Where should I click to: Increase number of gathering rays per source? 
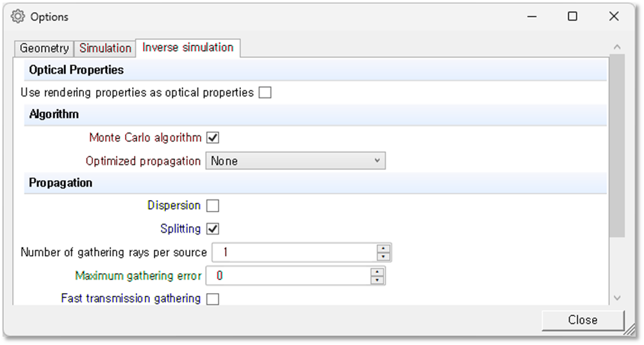(384, 249)
